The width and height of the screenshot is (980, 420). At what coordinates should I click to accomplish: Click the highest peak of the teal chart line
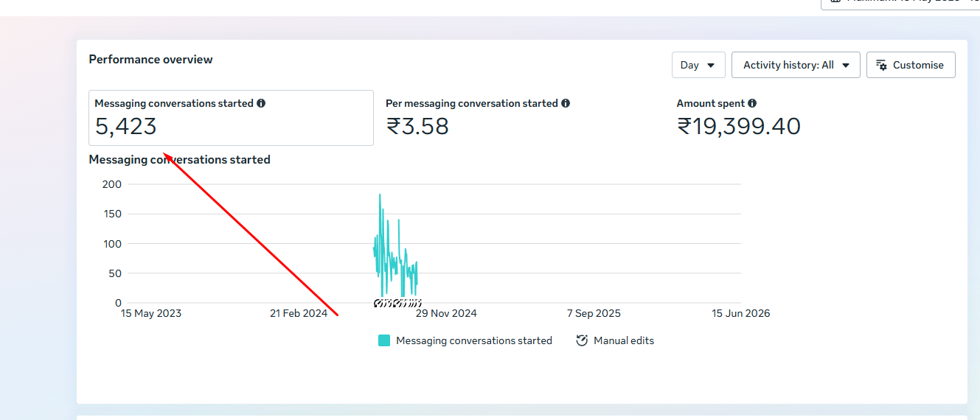click(380, 195)
